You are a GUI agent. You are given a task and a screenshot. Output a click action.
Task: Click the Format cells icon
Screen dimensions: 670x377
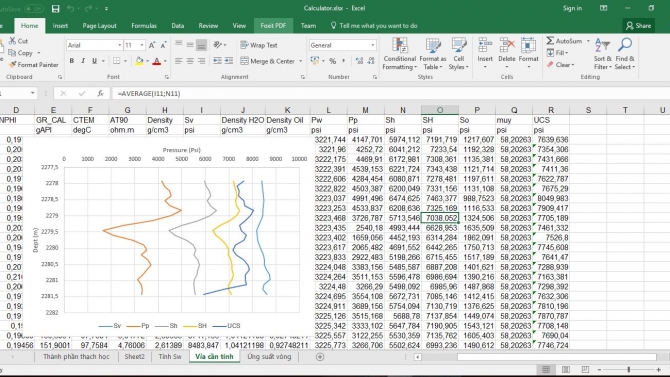tap(529, 54)
